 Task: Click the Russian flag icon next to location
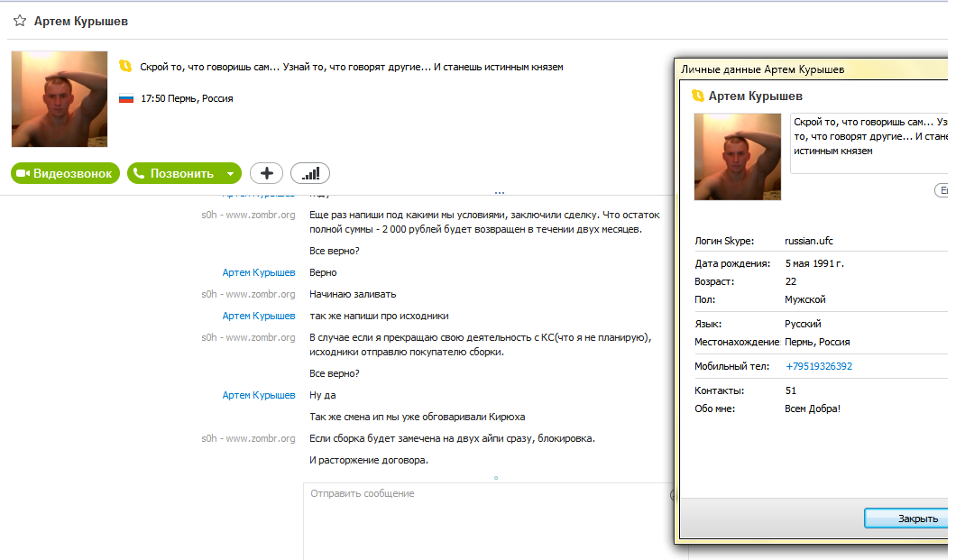126,98
